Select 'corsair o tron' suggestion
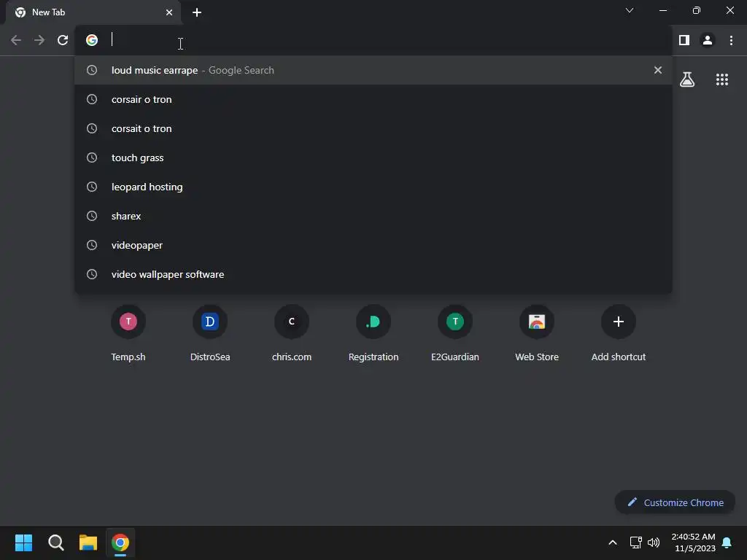The image size is (747, 560). [x=373, y=99]
